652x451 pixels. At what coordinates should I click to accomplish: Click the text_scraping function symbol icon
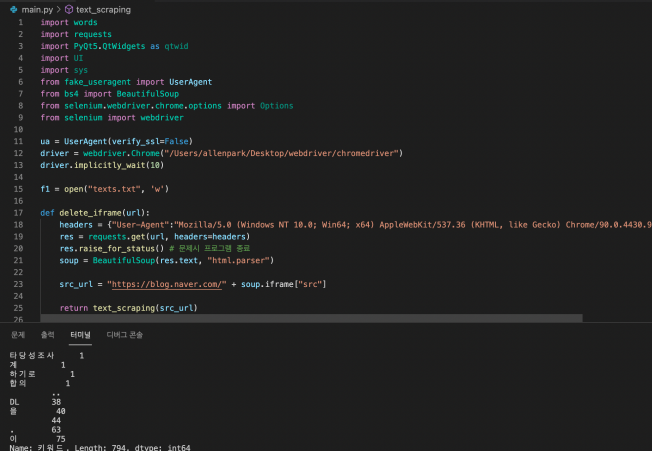point(69,9)
